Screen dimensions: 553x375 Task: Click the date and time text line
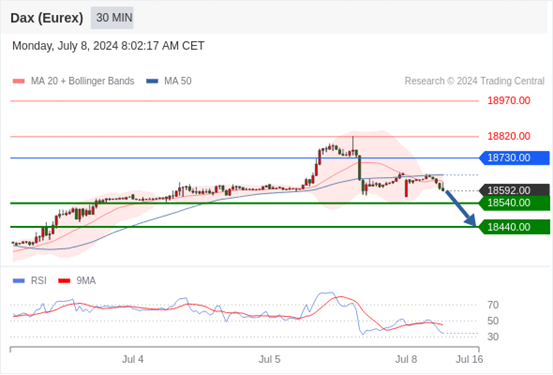(x=108, y=46)
